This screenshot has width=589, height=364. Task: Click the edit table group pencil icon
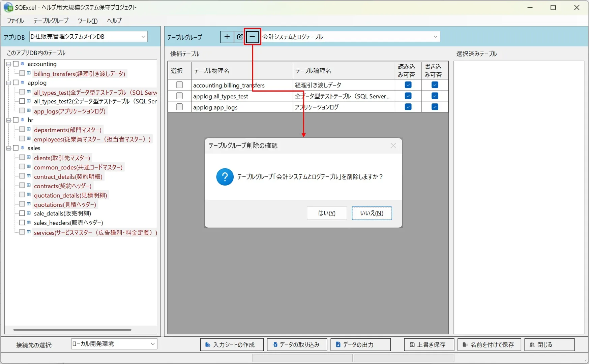coord(240,37)
